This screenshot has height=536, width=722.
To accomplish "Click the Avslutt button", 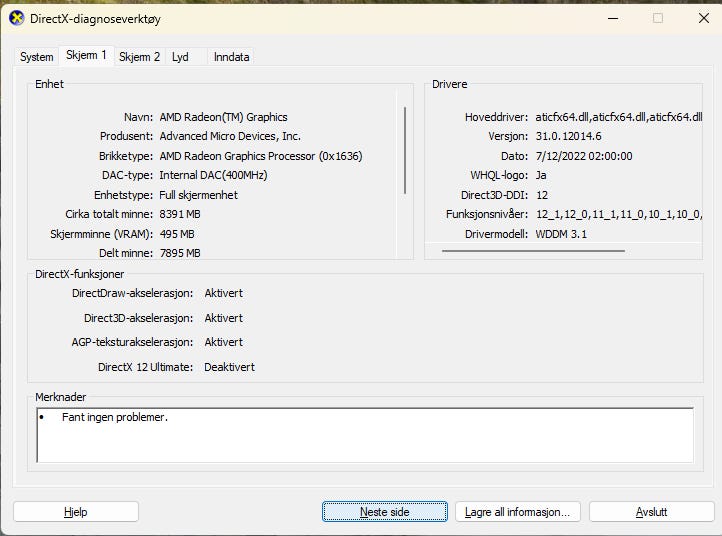I will click(651, 512).
